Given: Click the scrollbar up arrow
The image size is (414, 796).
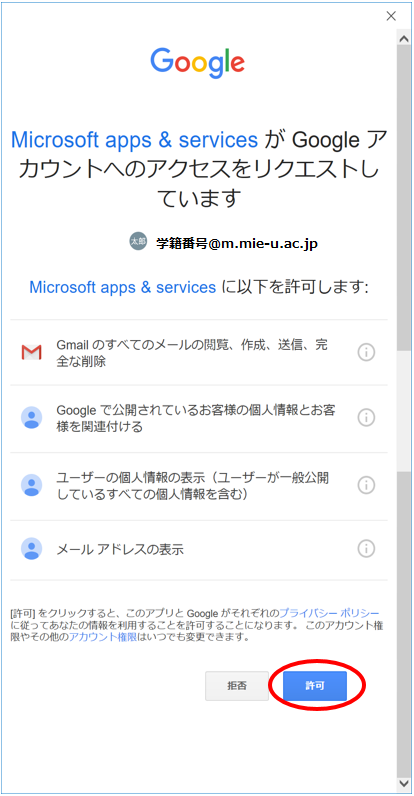Looking at the screenshot, I should point(404,39).
